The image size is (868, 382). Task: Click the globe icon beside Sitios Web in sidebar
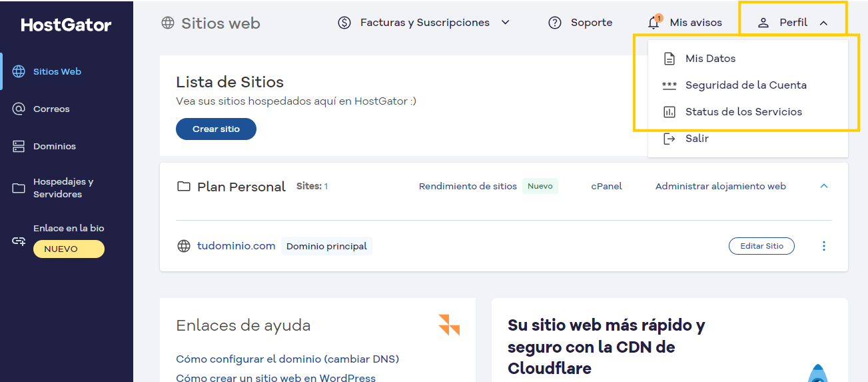tap(19, 71)
